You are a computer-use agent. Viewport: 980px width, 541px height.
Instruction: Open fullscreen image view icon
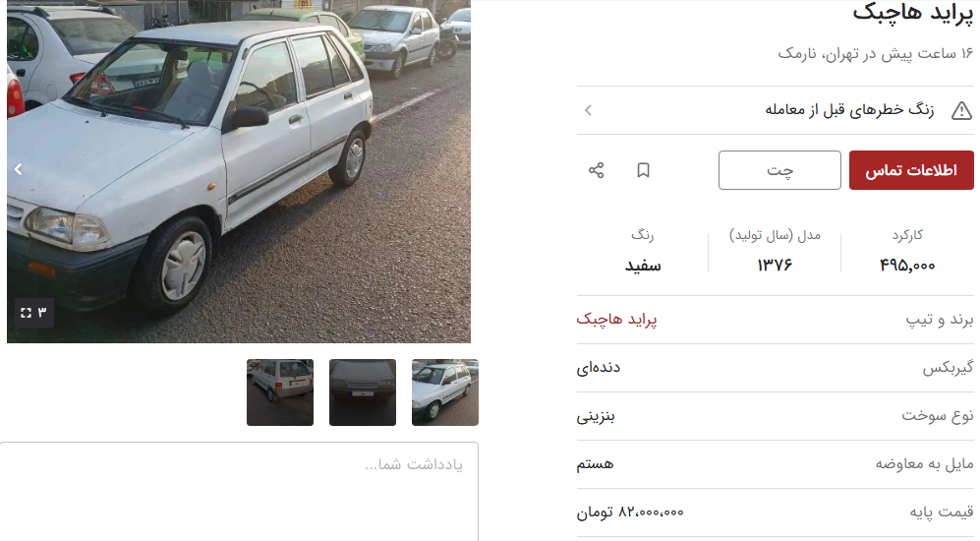[27, 312]
